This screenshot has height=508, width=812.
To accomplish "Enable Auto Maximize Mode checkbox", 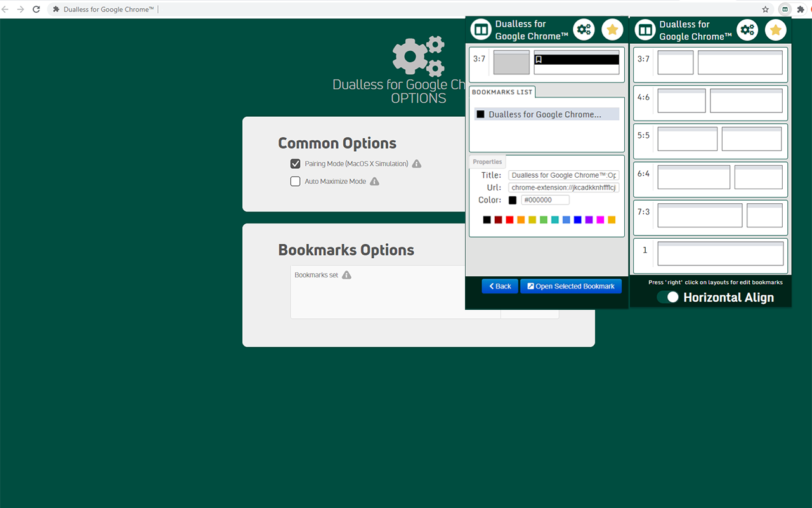I will click(295, 182).
